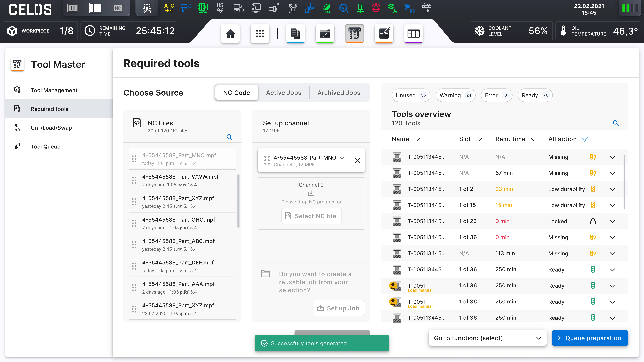Click the Queue preparation button
The height and width of the screenshot is (362, 644).
click(x=590, y=338)
